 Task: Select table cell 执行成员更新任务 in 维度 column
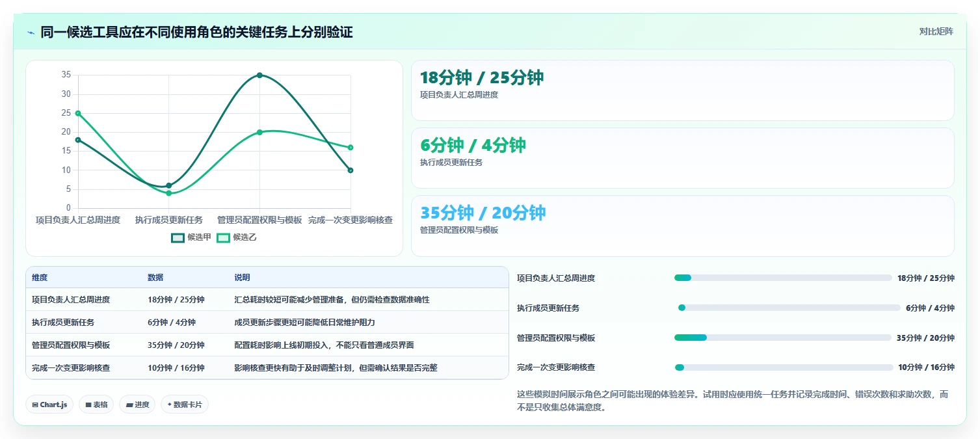point(63,322)
